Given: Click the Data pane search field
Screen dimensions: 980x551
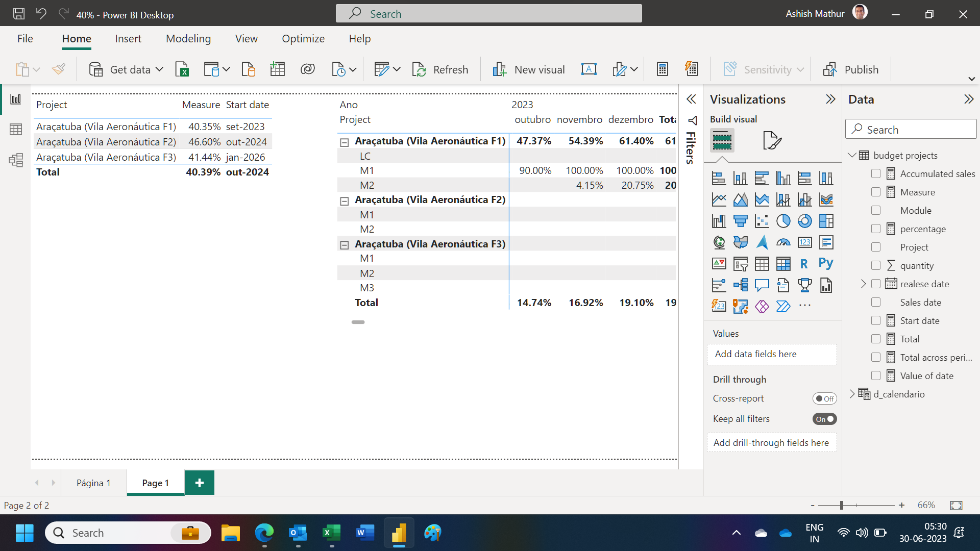Looking at the screenshot, I should 911,129.
